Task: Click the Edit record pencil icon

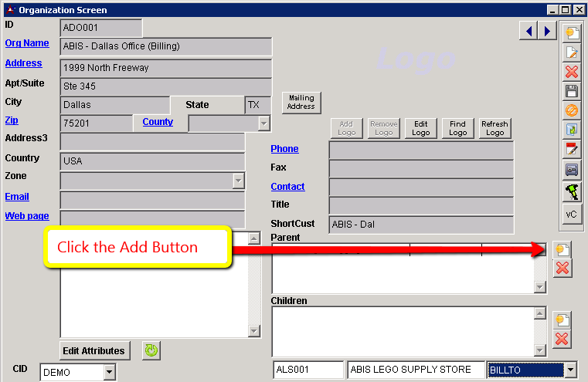Action: coord(572,52)
